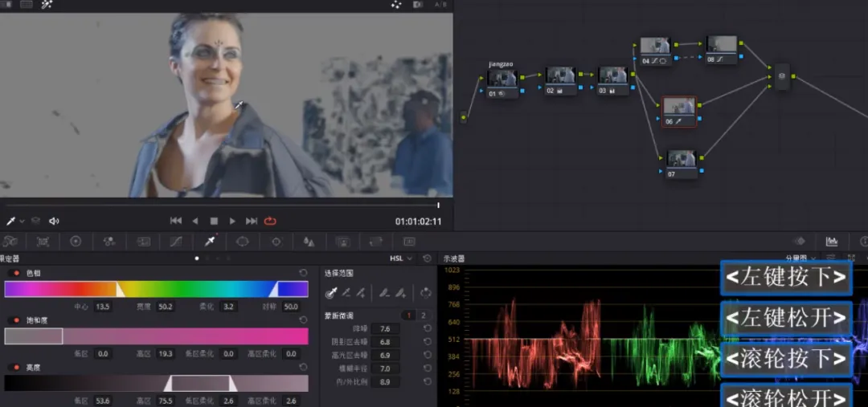Open the 3D stereoscopic palette
Image resolution: width=868 pixels, height=407 pixels.
point(409,242)
